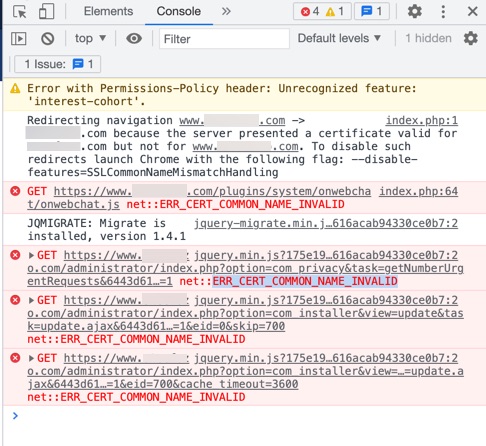The height and width of the screenshot is (446, 486).
Task: Open the index.php:64 source link
Action: [x=418, y=191]
